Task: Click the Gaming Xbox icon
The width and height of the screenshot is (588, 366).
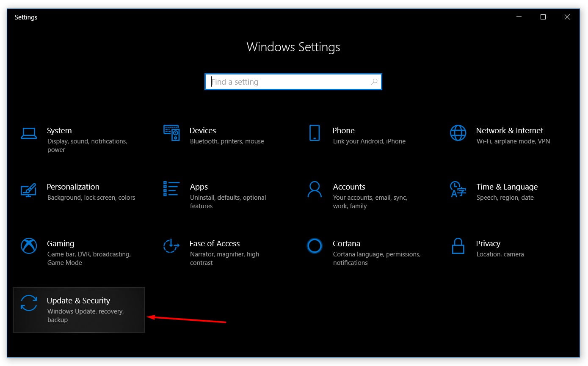Action: click(x=29, y=245)
